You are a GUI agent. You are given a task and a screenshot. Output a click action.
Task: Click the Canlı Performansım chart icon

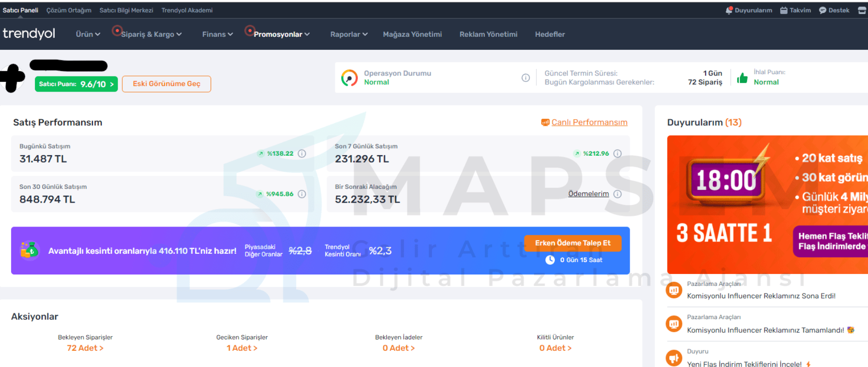[x=545, y=122]
